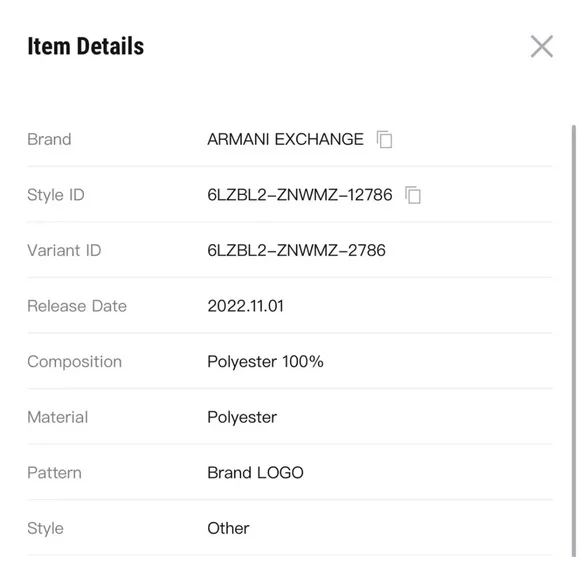Select the ARMANI EXCHANGE brand text
The image size is (580, 580).
coord(285,139)
